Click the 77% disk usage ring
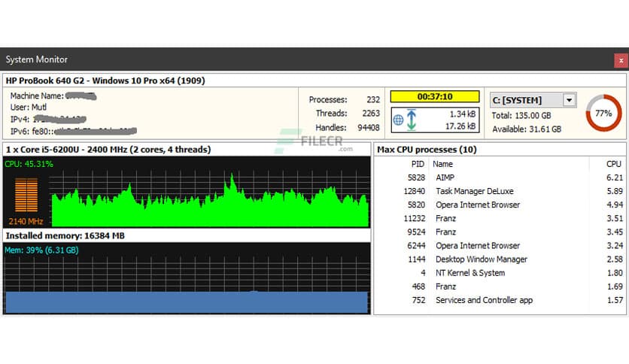 click(603, 113)
